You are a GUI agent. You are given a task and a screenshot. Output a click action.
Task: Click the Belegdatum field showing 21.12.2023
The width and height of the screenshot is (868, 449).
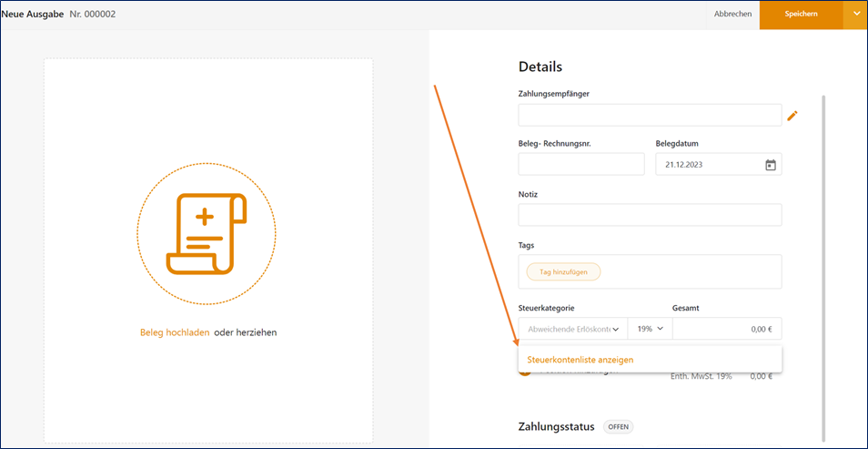coord(719,164)
